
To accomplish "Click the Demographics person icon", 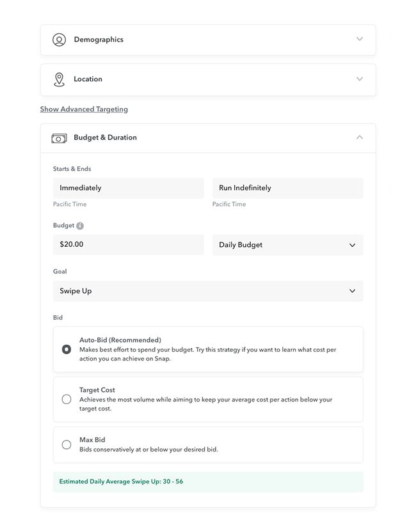I will (x=59, y=40).
